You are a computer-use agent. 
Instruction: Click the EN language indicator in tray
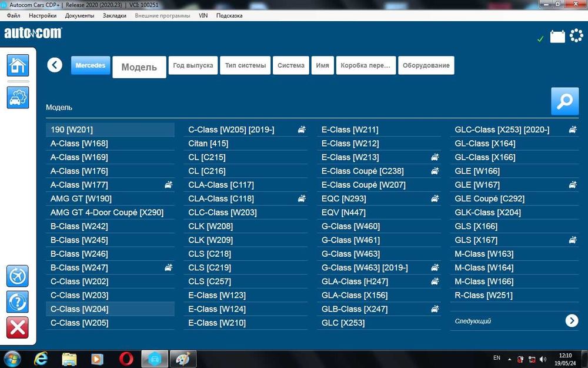[x=496, y=358]
